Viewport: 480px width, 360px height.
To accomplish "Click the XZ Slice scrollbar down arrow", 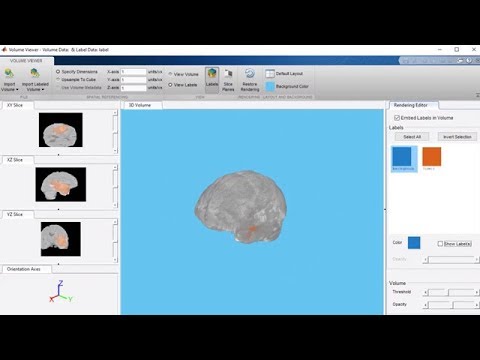I will click(115, 205).
